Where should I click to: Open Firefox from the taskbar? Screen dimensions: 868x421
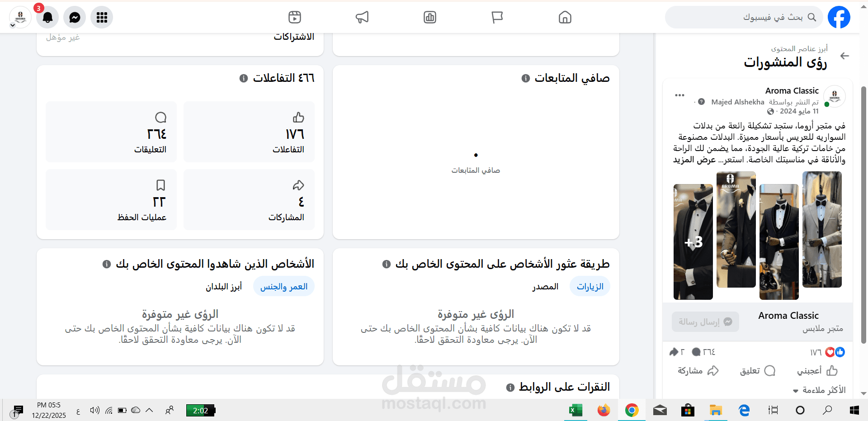click(604, 410)
